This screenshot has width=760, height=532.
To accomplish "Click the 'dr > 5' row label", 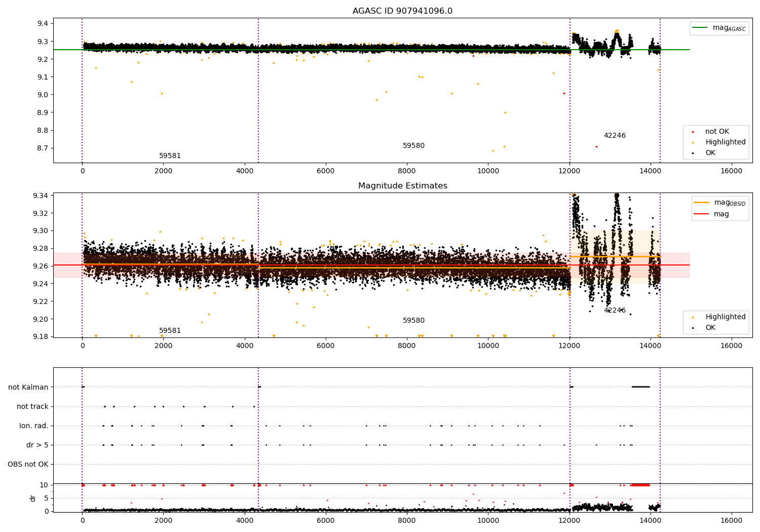I will pos(37,445).
